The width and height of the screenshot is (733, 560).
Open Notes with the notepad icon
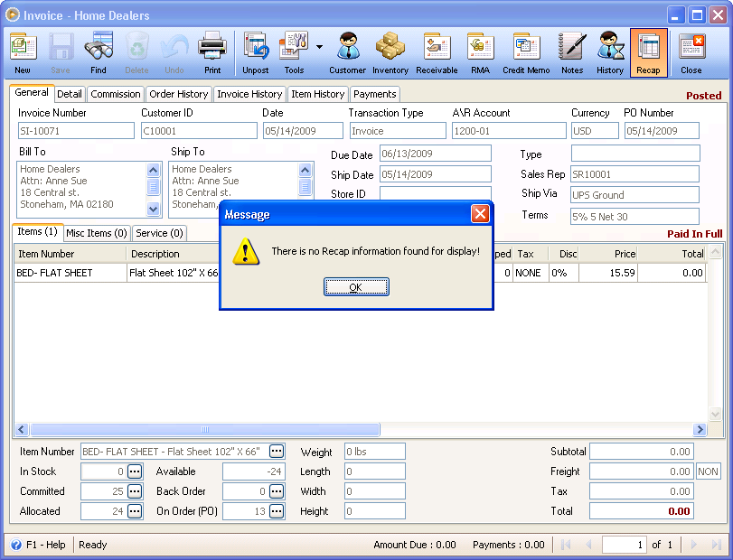click(x=572, y=47)
